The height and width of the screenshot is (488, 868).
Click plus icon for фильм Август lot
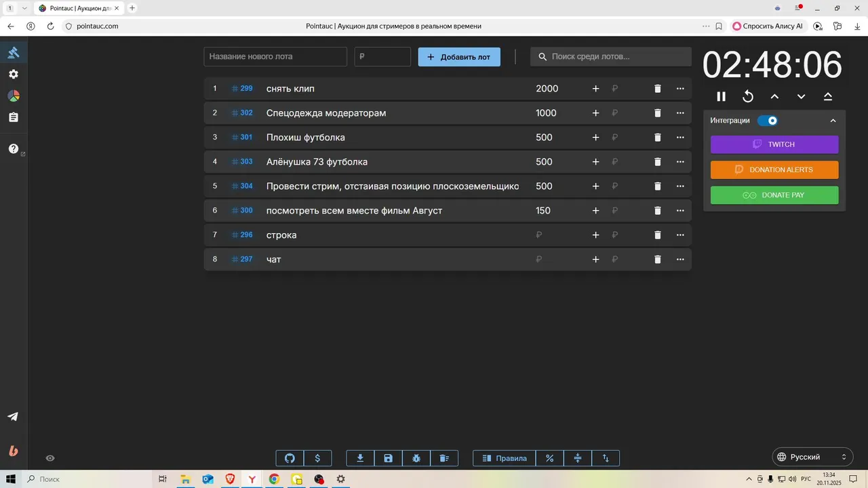tap(595, 211)
